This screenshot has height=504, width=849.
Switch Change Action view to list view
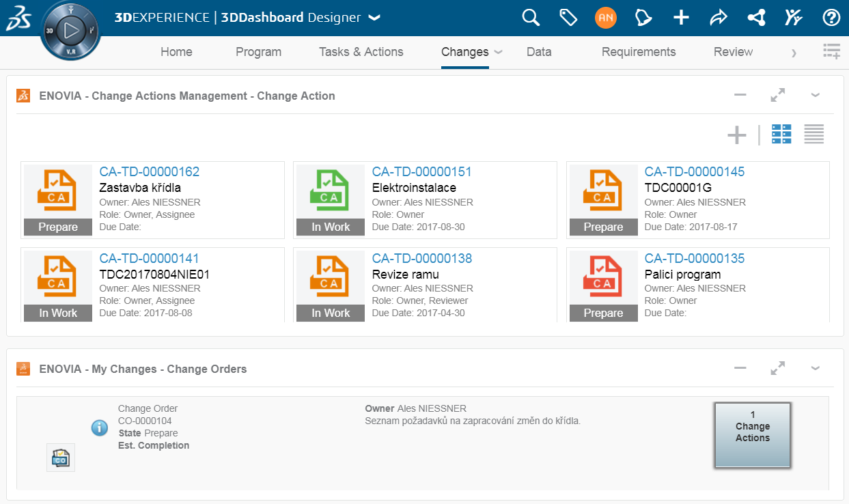coord(814,135)
